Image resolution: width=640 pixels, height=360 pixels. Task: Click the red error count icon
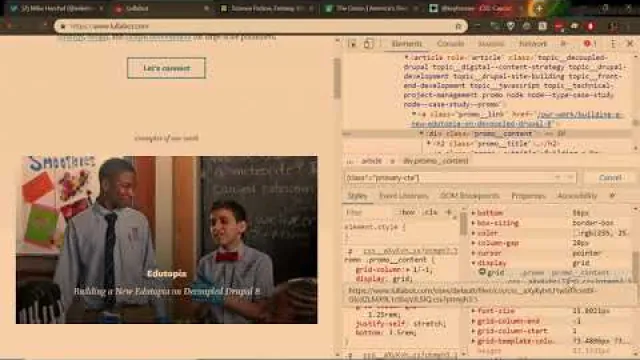589,44
